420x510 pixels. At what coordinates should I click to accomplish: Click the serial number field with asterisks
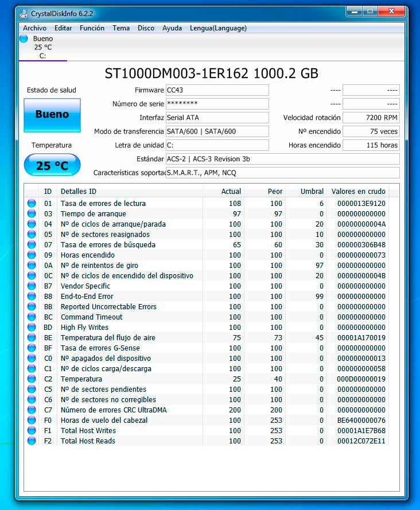click(217, 104)
